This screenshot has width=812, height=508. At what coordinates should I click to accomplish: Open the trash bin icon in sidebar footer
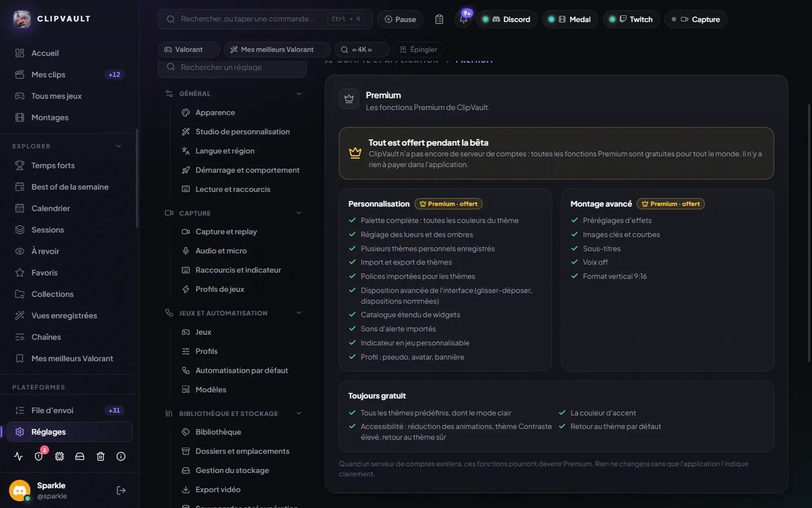[x=100, y=457]
